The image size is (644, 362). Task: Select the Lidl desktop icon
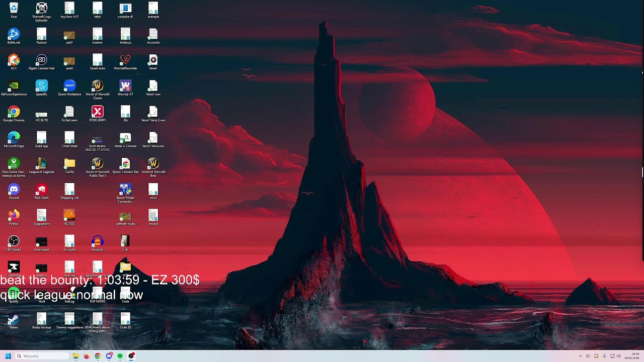pyautogui.click(x=125, y=243)
